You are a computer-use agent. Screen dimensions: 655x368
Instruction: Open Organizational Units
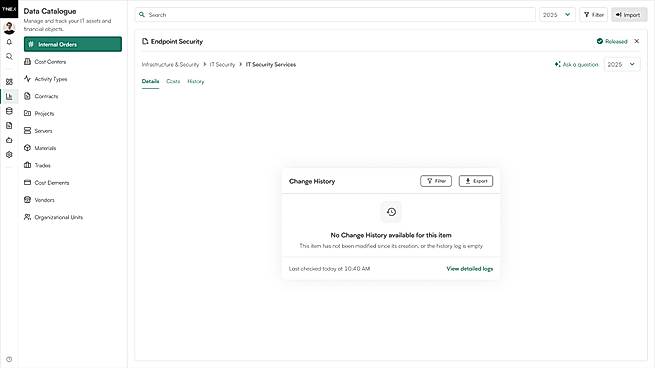pyautogui.click(x=73, y=217)
